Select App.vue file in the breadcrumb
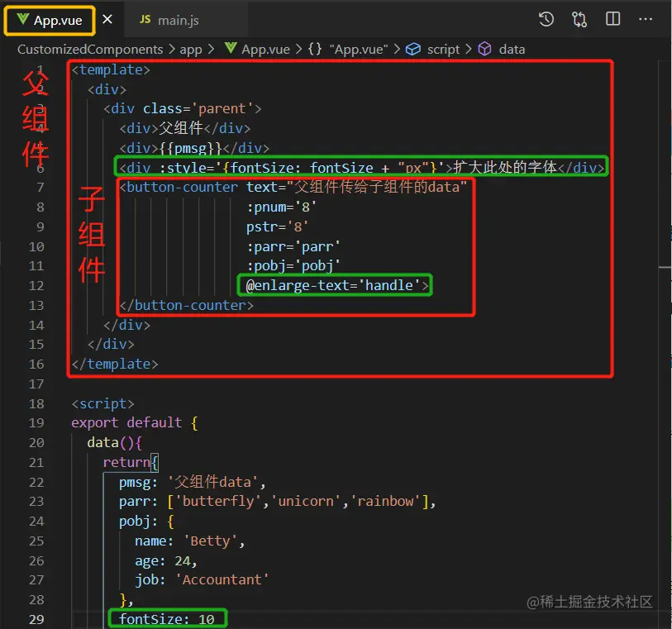The width and height of the screenshot is (672, 629). pos(265,50)
